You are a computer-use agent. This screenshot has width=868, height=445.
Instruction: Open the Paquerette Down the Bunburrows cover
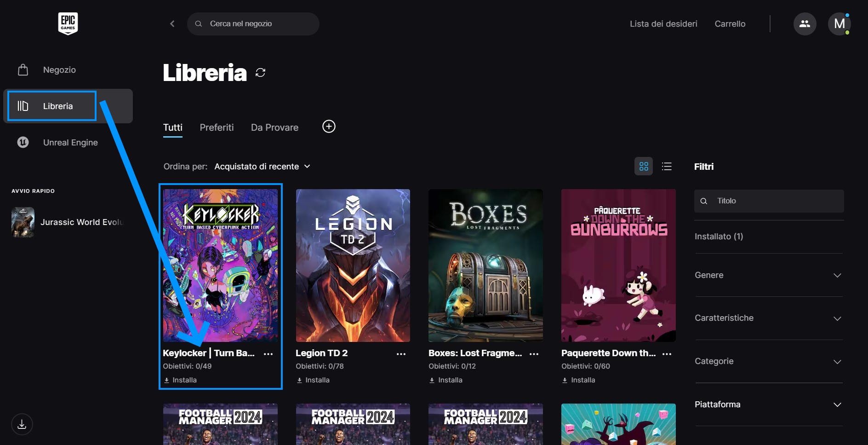(618, 265)
